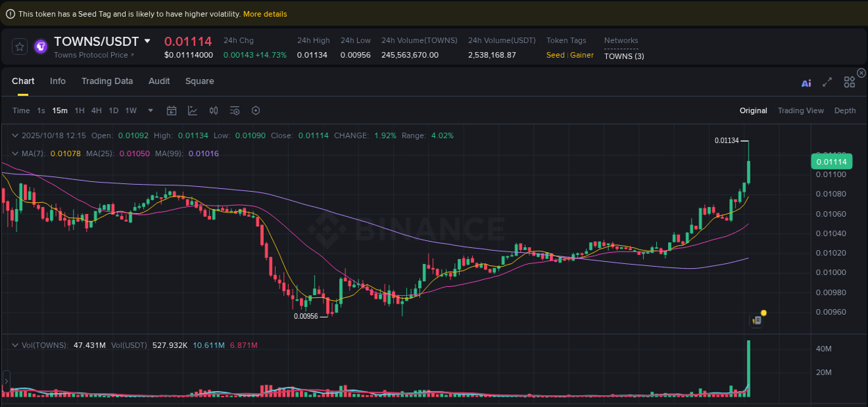Click the candlestick compare icon
Image resolution: width=868 pixels, height=407 pixels.
[x=213, y=110]
